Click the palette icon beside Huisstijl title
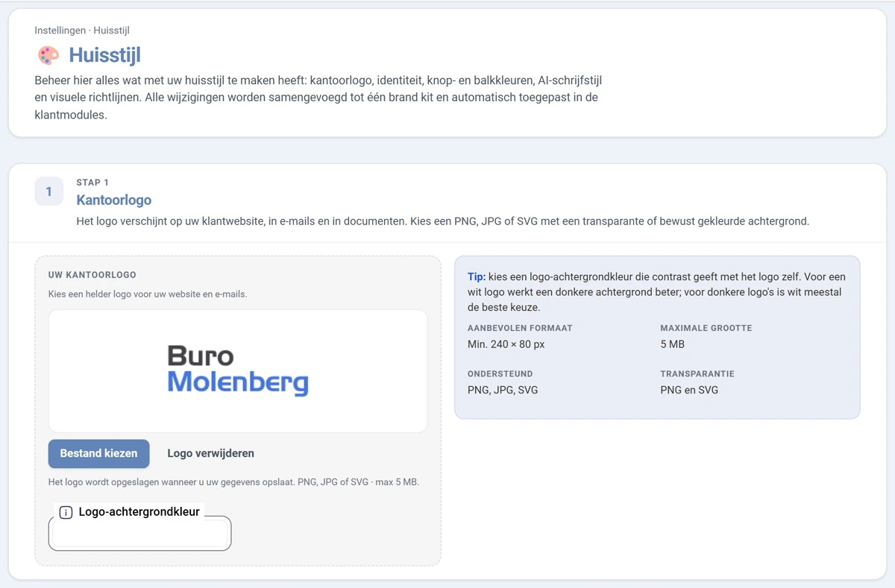This screenshot has width=895, height=588. [x=48, y=55]
